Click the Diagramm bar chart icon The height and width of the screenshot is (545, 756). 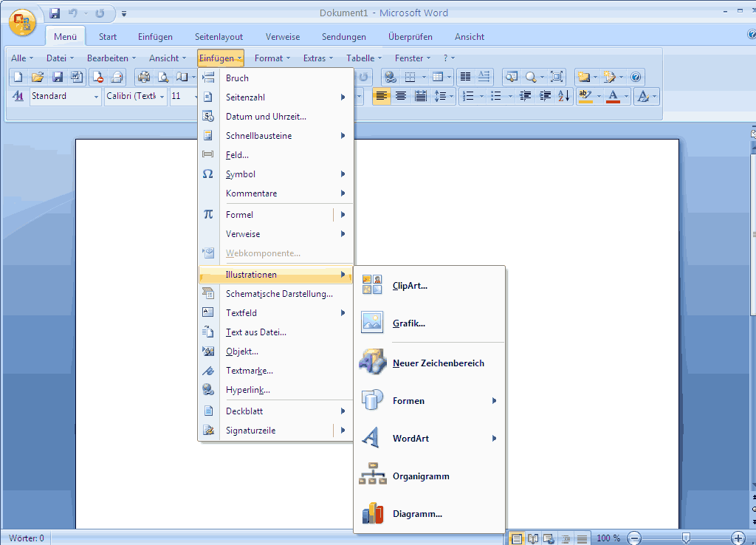click(x=372, y=513)
